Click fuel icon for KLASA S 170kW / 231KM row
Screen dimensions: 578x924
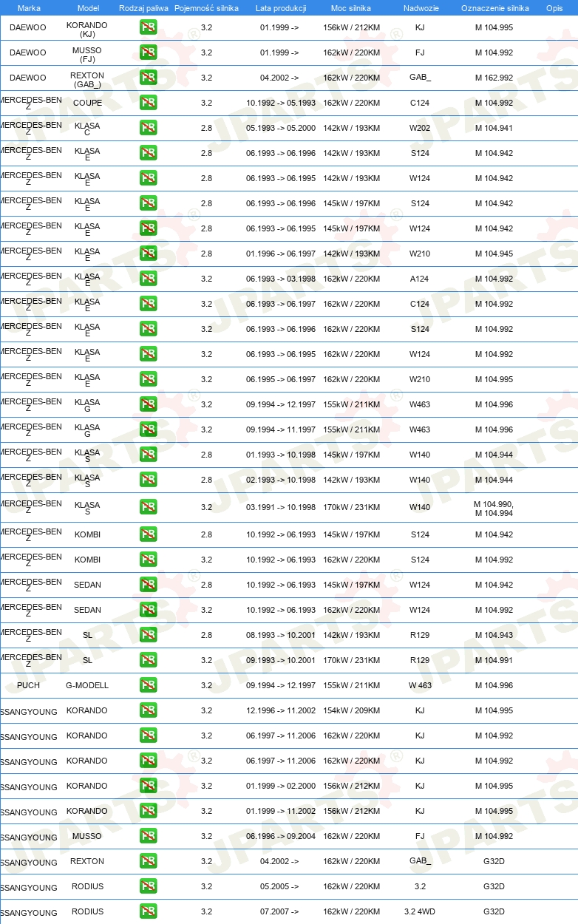pos(148,508)
